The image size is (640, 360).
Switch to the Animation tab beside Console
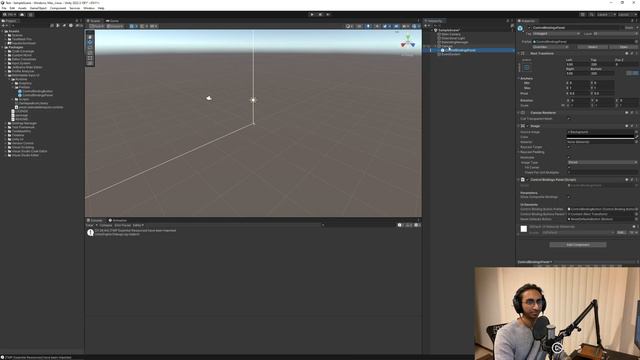[x=118, y=220]
